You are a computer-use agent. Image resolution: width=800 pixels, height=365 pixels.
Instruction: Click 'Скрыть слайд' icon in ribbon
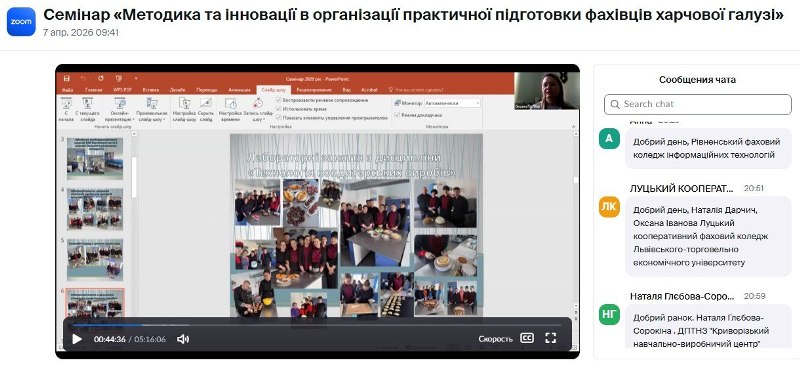pos(206,109)
